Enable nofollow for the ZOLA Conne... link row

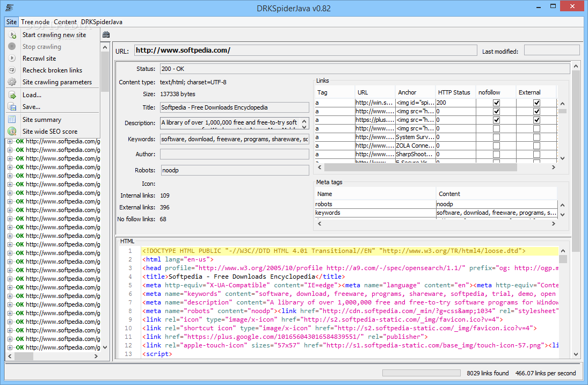coord(496,146)
